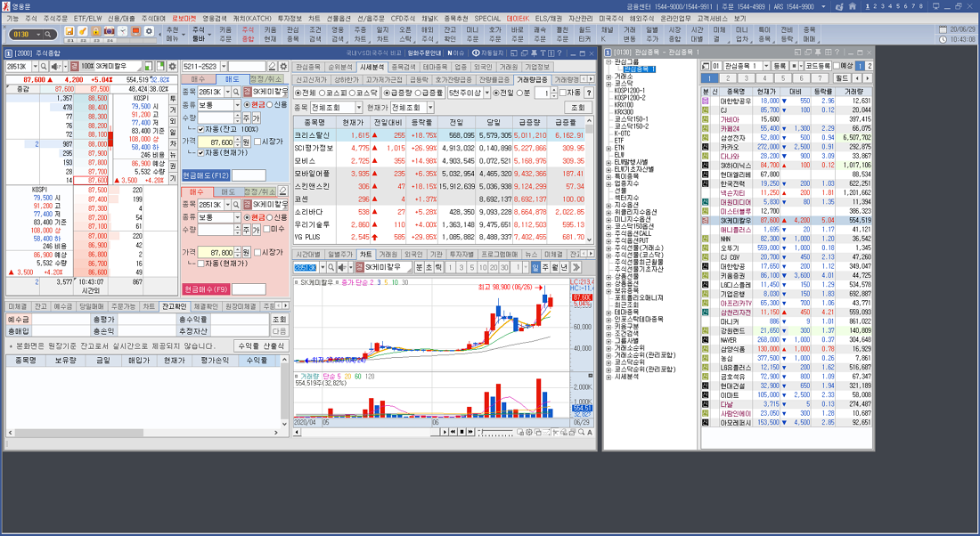Click the magnifier beside the chart's 28513K code field
Image resolution: width=980 pixels, height=536 pixels.
point(332,267)
